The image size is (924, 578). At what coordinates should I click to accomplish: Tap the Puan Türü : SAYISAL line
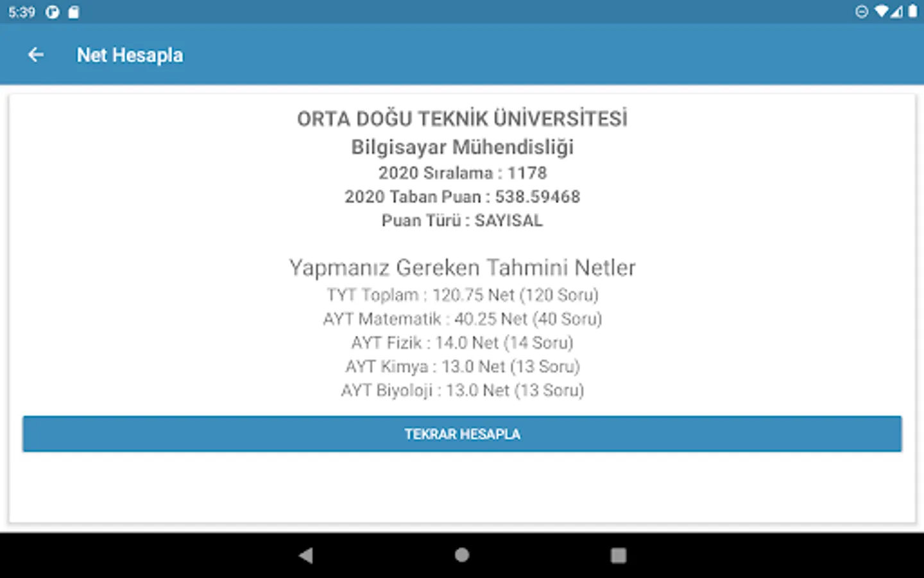pos(462,220)
